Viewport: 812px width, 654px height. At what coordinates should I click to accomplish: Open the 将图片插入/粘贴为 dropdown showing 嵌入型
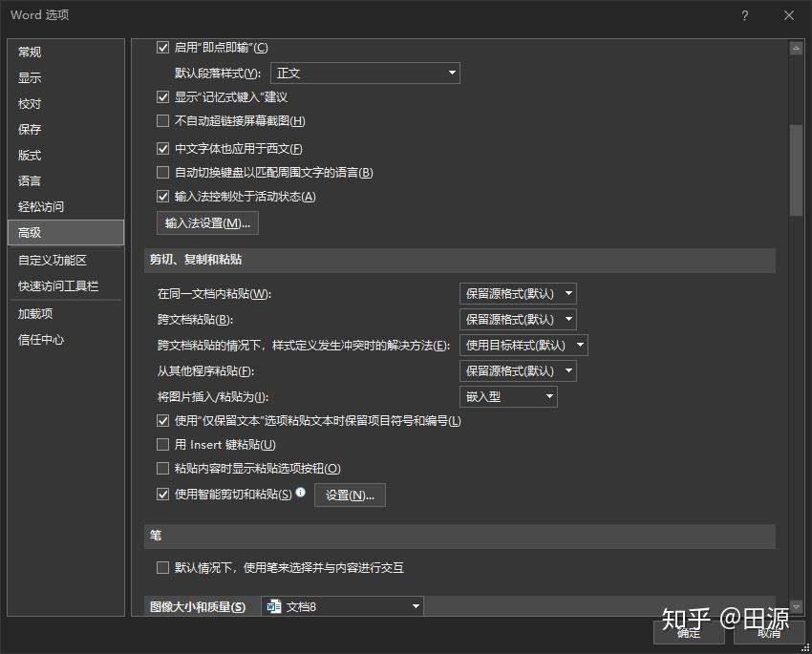508,397
